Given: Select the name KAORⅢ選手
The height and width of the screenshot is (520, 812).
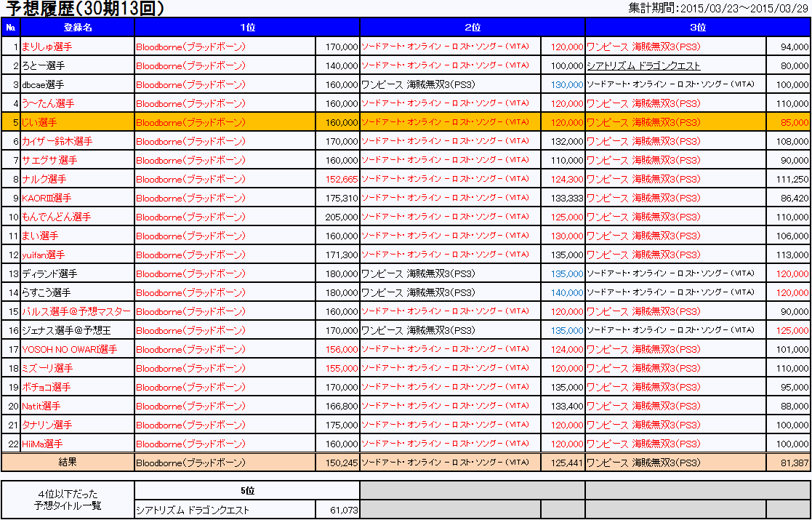Looking at the screenshot, I should click(47, 198).
